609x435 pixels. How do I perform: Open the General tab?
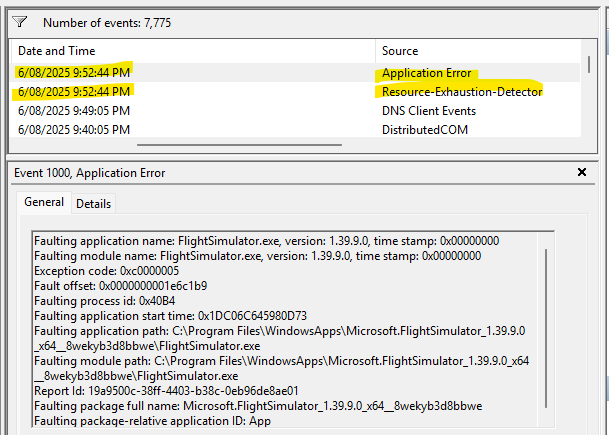pyautogui.click(x=44, y=203)
